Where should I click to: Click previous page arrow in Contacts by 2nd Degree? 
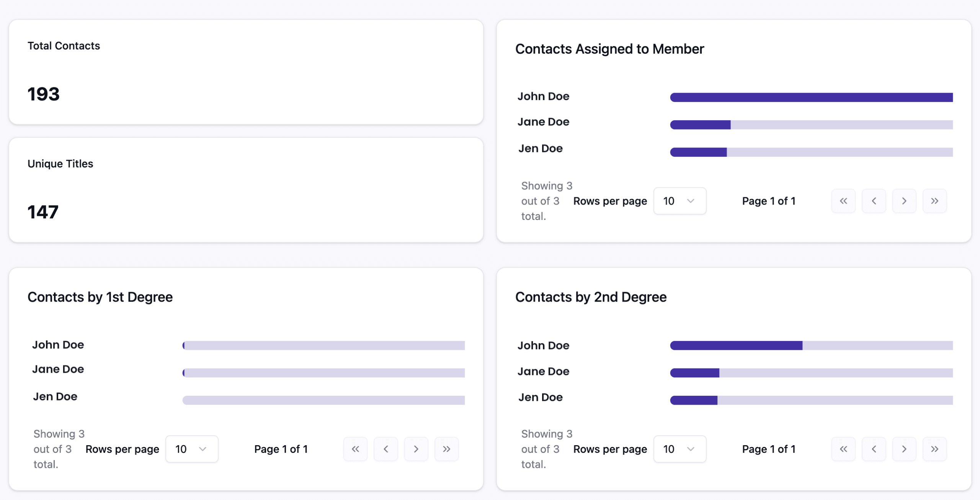[x=874, y=449]
